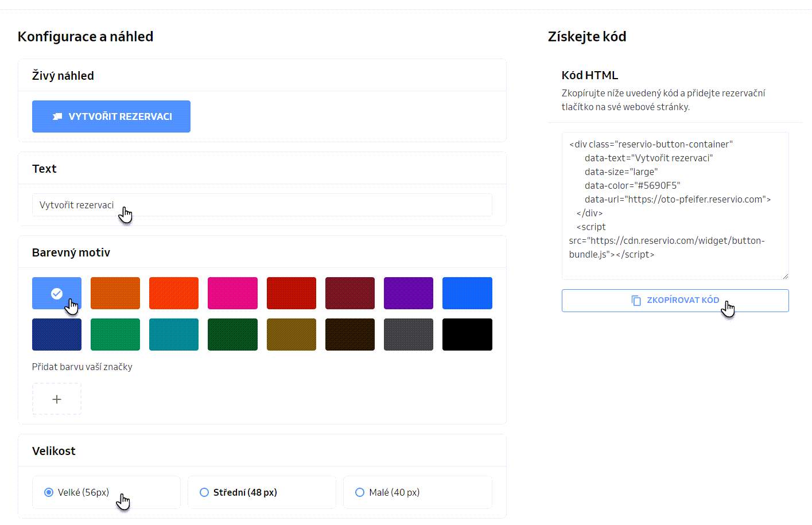
Task: Click the 'Získejte kód' heading
Action: [587, 37]
